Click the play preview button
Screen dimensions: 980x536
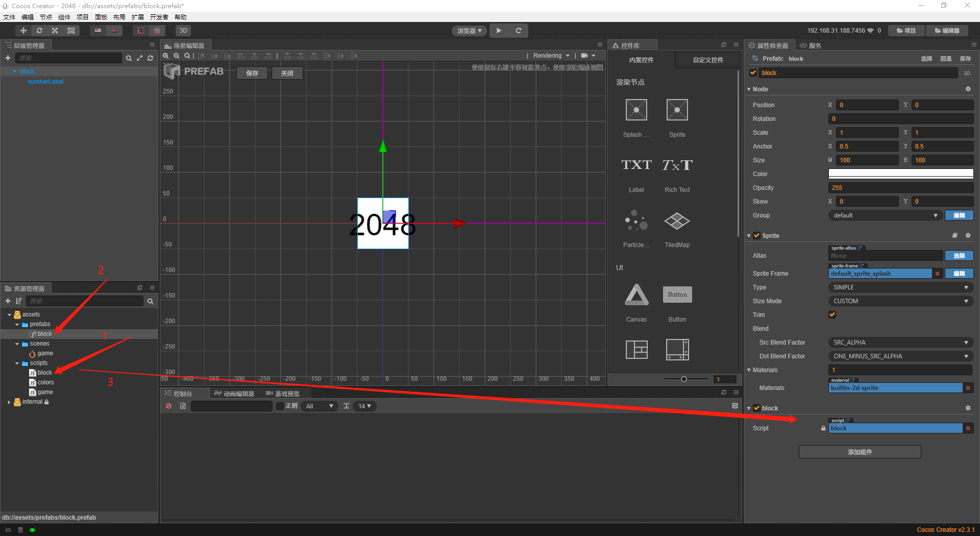coord(499,31)
